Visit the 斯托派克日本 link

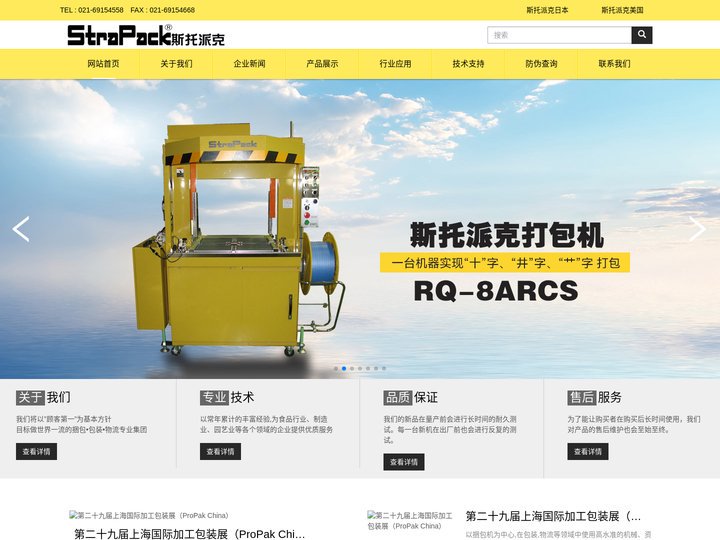[547, 10]
